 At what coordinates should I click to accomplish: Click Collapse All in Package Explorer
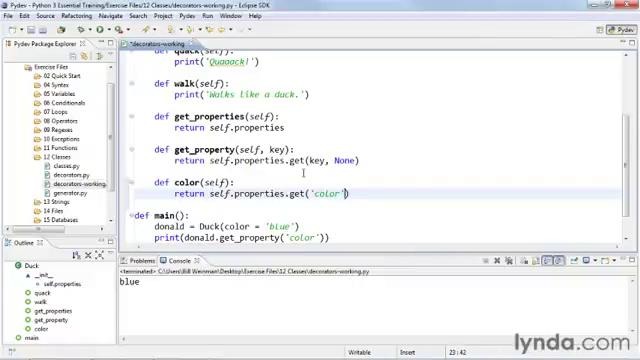tap(73, 56)
